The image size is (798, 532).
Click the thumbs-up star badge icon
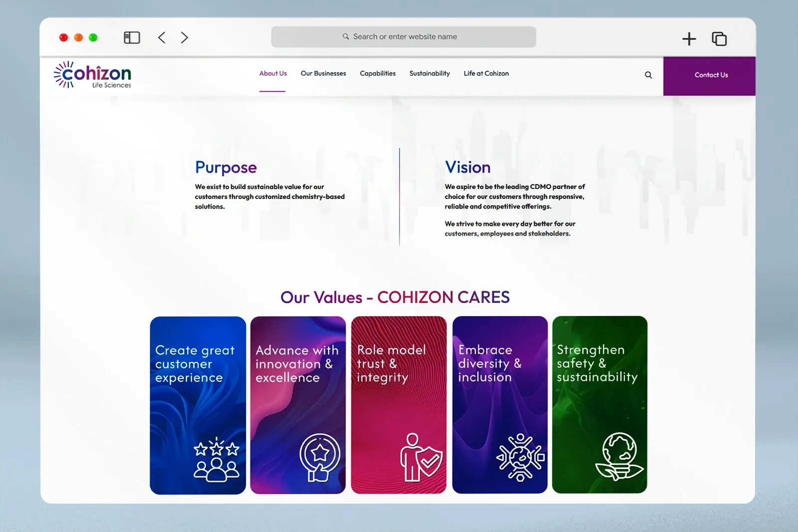320,458
